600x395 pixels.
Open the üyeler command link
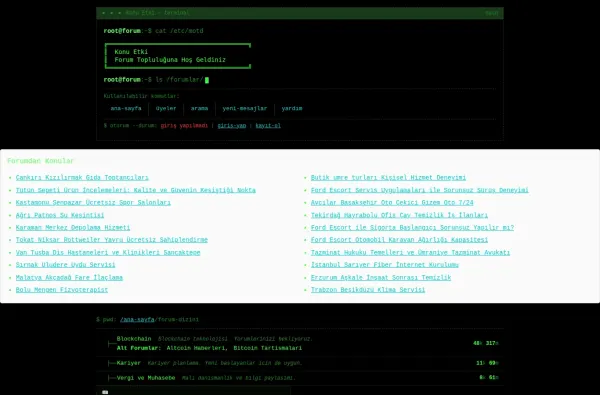(166, 108)
